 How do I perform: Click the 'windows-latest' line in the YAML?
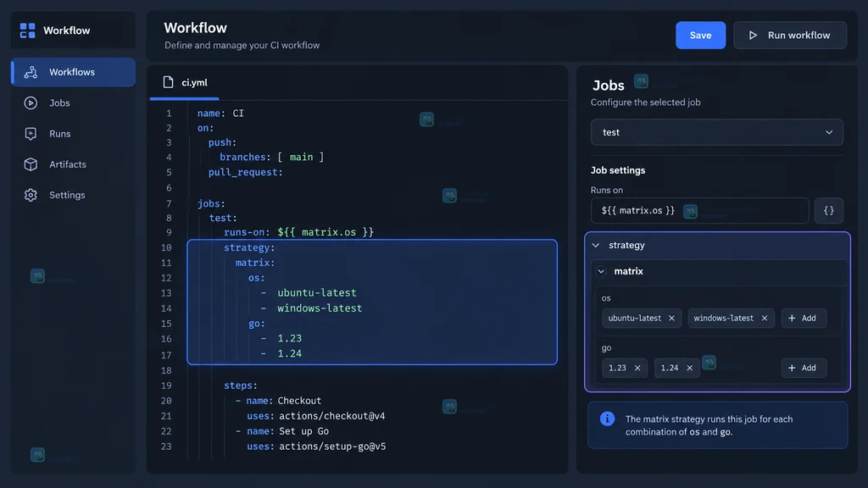coord(311,308)
